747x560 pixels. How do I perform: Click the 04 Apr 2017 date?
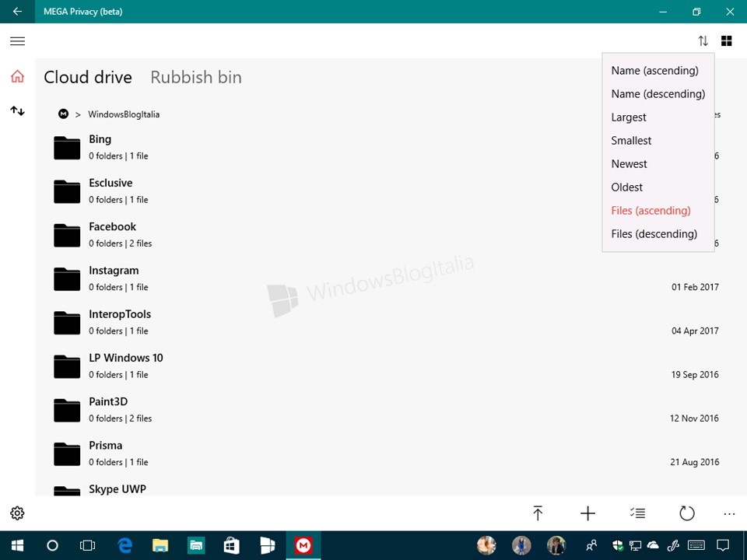[x=695, y=331]
